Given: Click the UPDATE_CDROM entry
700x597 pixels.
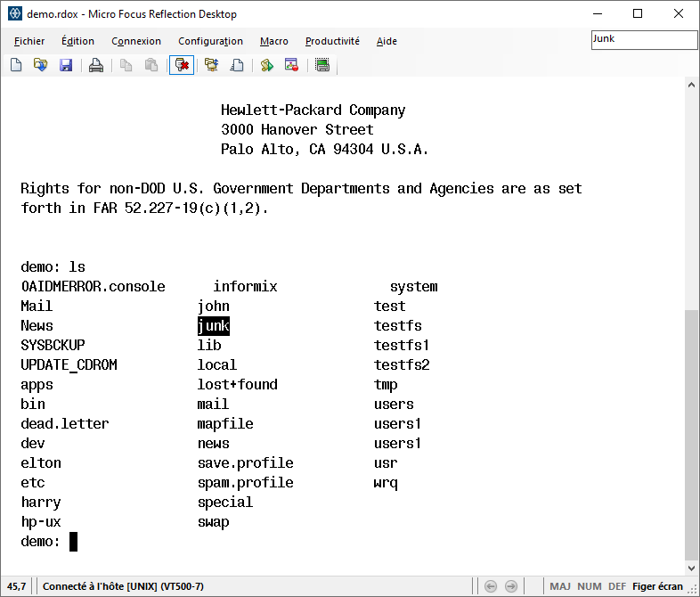Looking at the screenshot, I should pos(69,365).
